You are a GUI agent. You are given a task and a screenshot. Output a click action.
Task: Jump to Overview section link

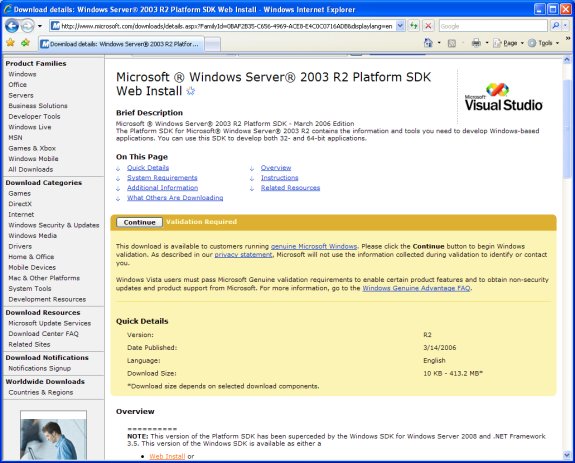point(276,168)
